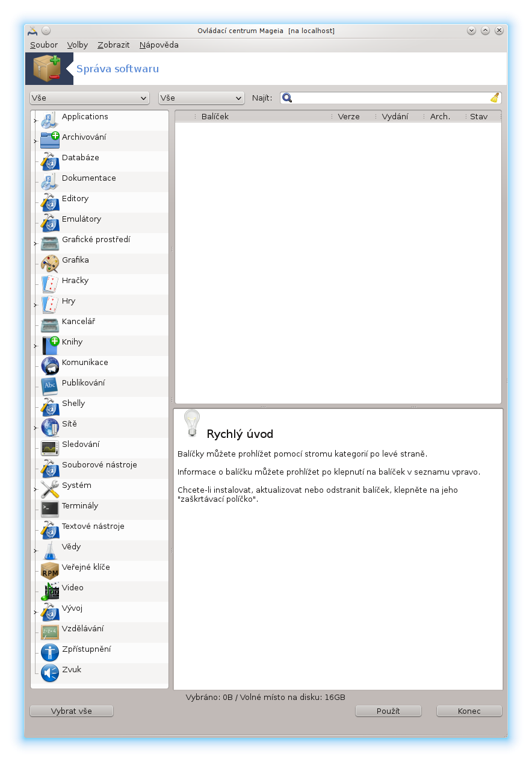Click the Veřejné klíče RPM icon
Screen dimensions: 532x762
pos(50,571)
